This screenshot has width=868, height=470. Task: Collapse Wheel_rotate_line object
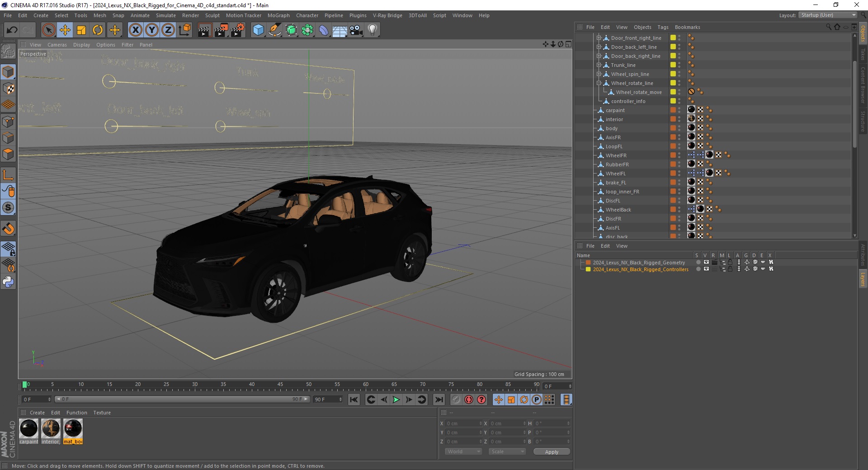point(599,83)
